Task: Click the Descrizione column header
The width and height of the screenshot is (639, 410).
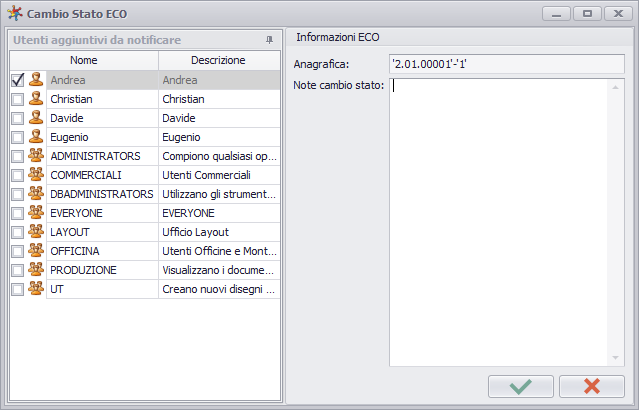Action: point(219,60)
